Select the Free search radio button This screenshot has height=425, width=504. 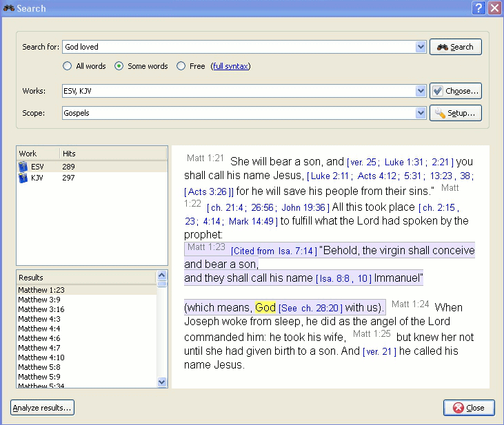[x=181, y=66]
